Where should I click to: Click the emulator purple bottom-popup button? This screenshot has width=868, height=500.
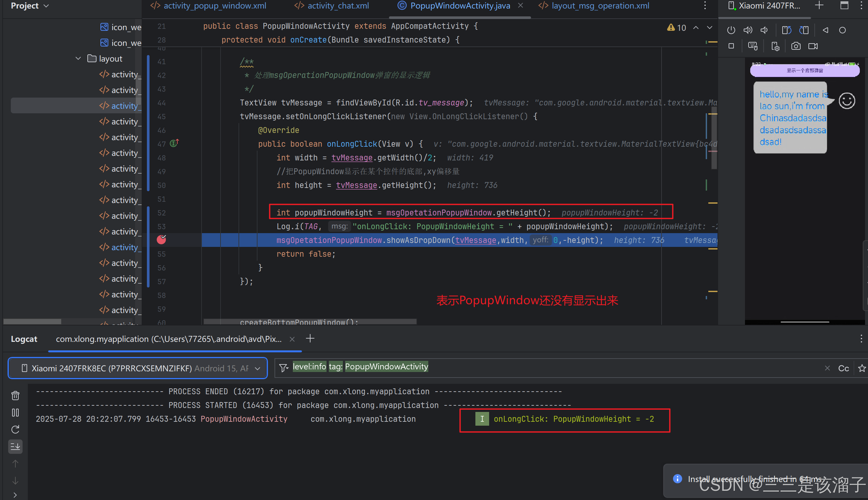(x=805, y=70)
